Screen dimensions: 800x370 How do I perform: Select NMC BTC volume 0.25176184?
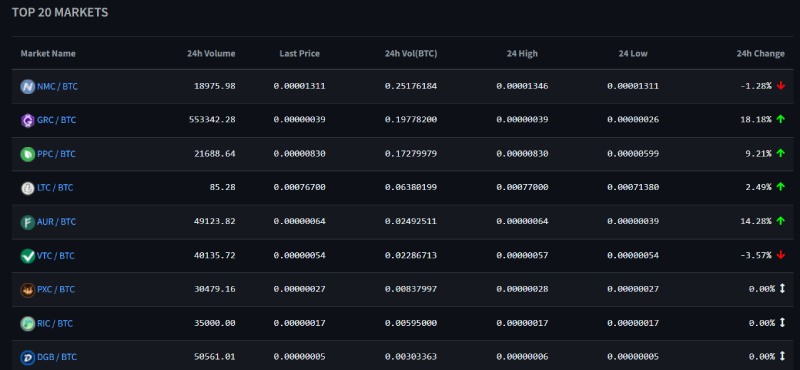(x=411, y=86)
